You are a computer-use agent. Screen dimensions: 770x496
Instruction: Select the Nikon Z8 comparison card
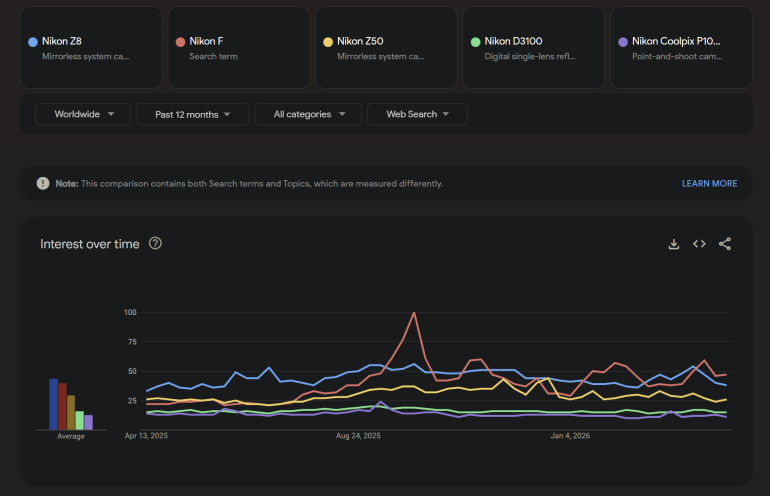coord(91,48)
